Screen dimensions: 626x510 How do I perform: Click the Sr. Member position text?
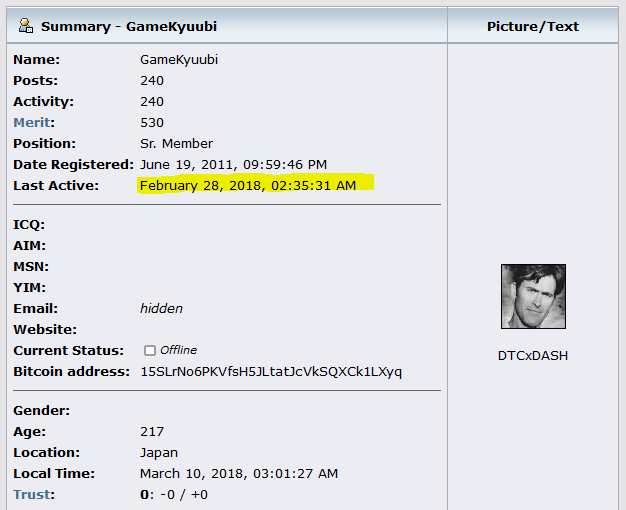click(176, 144)
